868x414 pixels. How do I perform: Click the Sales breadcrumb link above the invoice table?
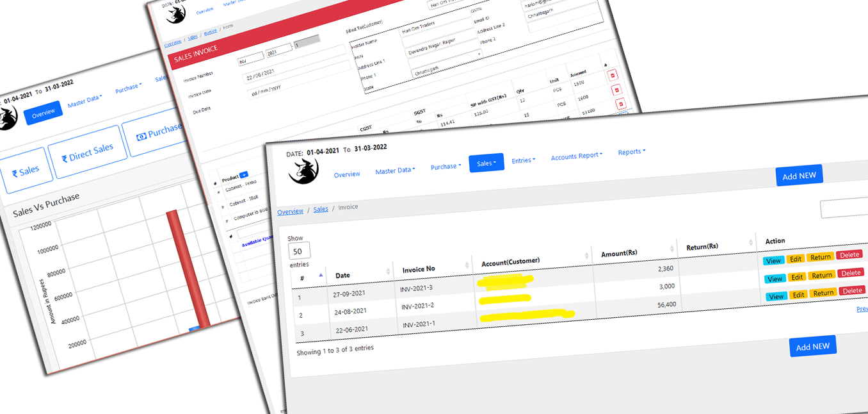click(321, 209)
